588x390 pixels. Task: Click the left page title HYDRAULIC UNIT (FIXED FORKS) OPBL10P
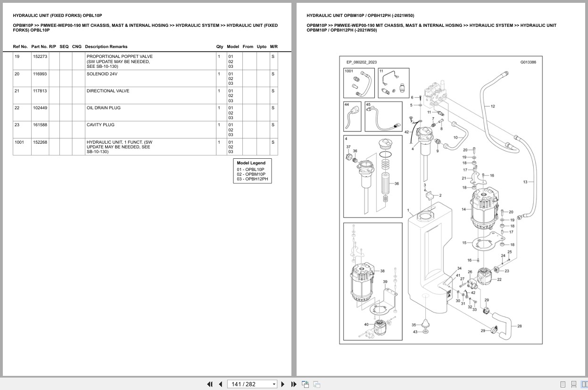point(58,16)
